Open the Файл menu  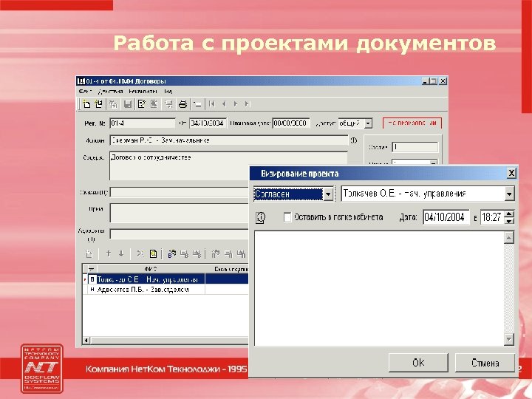tap(85, 92)
